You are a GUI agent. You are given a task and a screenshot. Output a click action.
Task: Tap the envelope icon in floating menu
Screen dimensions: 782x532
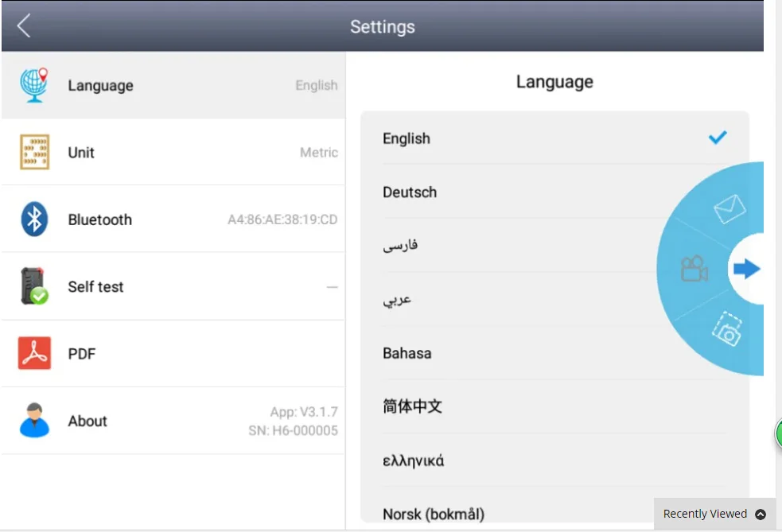729,209
